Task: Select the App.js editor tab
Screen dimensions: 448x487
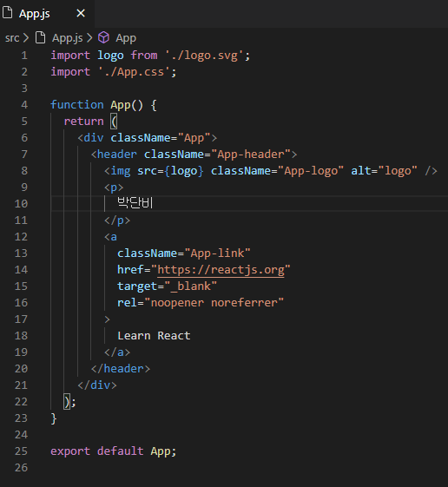Action: tap(47, 14)
